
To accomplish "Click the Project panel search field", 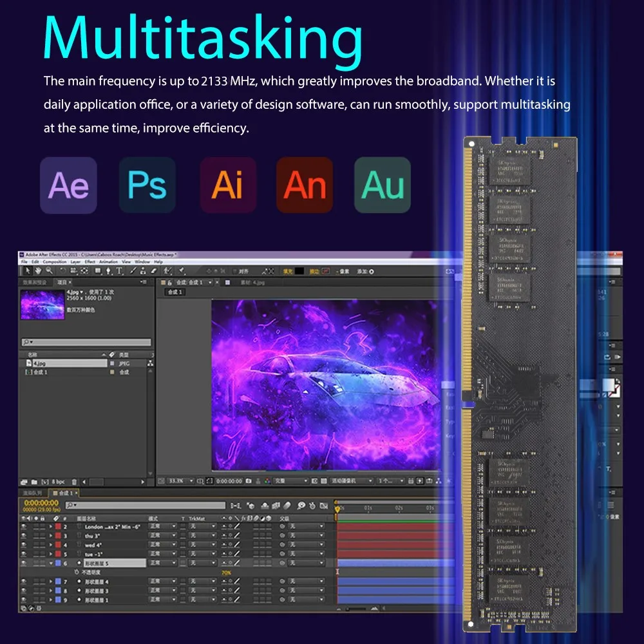I will 86,342.
